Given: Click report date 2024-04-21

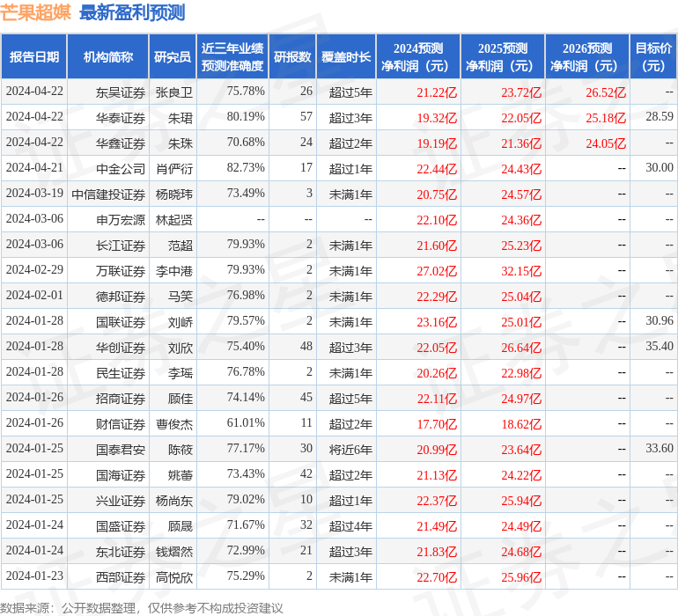Looking at the screenshot, I should [34, 168].
